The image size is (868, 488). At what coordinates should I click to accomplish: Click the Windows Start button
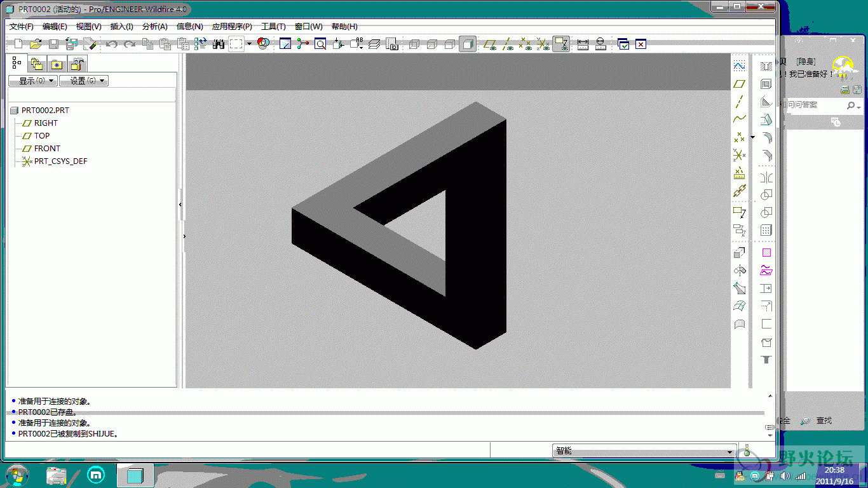[x=17, y=475]
